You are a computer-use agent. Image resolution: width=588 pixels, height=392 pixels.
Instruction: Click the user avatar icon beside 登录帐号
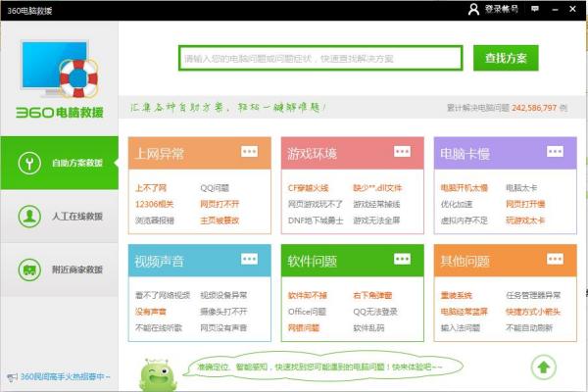click(474, 9)
